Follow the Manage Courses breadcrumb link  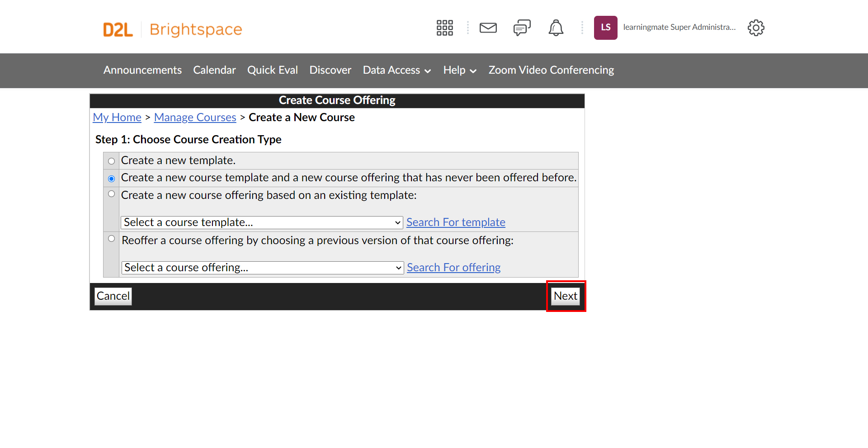coord(195,118)
